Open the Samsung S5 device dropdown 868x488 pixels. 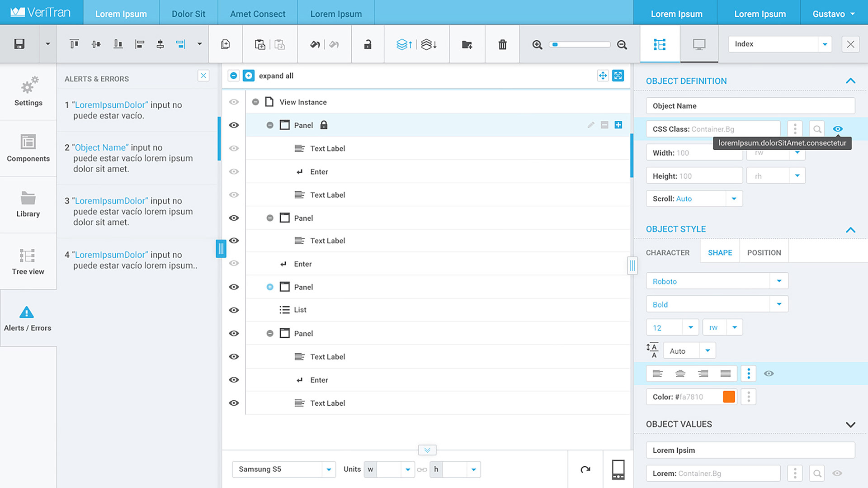tap(284, 469)
